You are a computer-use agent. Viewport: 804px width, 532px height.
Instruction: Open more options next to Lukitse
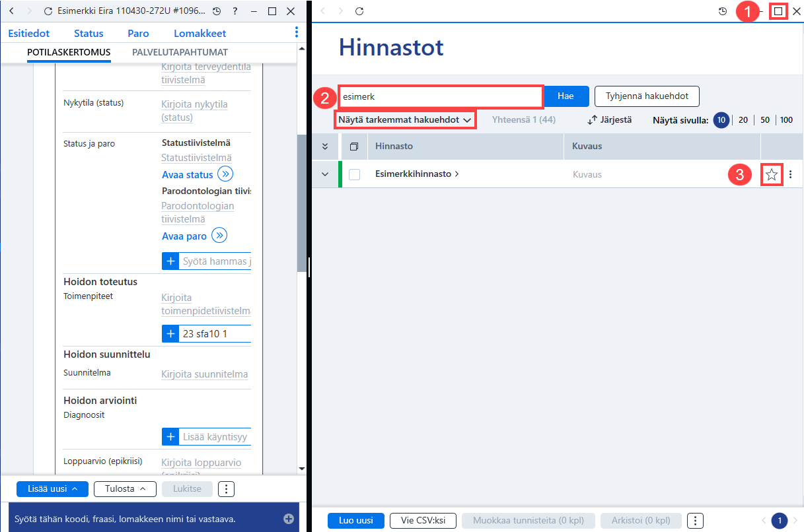click(226, 489)
